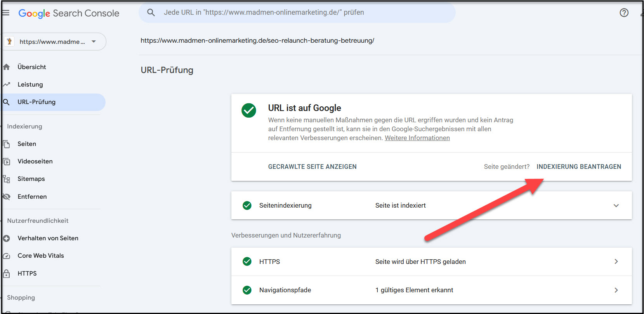Click 'Verbesserungen und Nutzererfahrung' section heading

tap(286, 235)
